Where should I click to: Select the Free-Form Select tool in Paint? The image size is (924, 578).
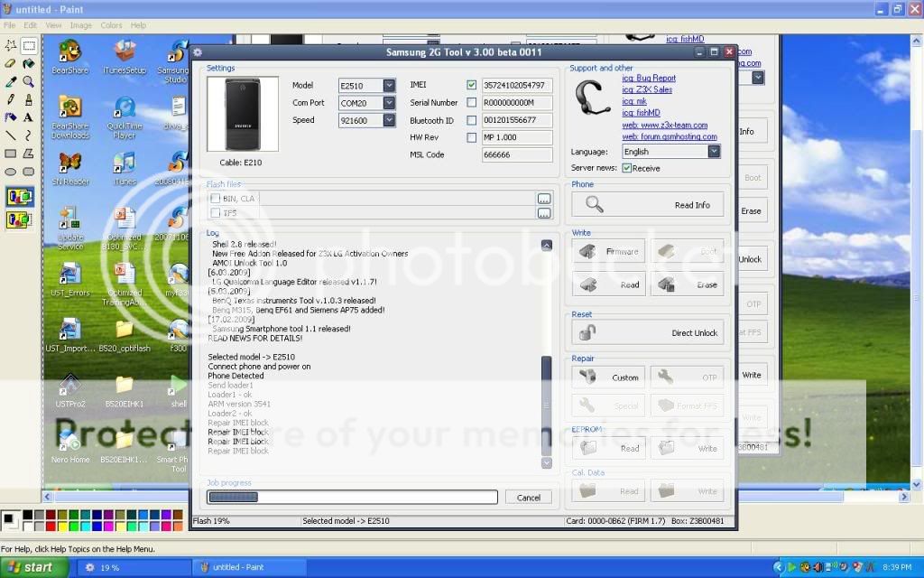[11, 45]
